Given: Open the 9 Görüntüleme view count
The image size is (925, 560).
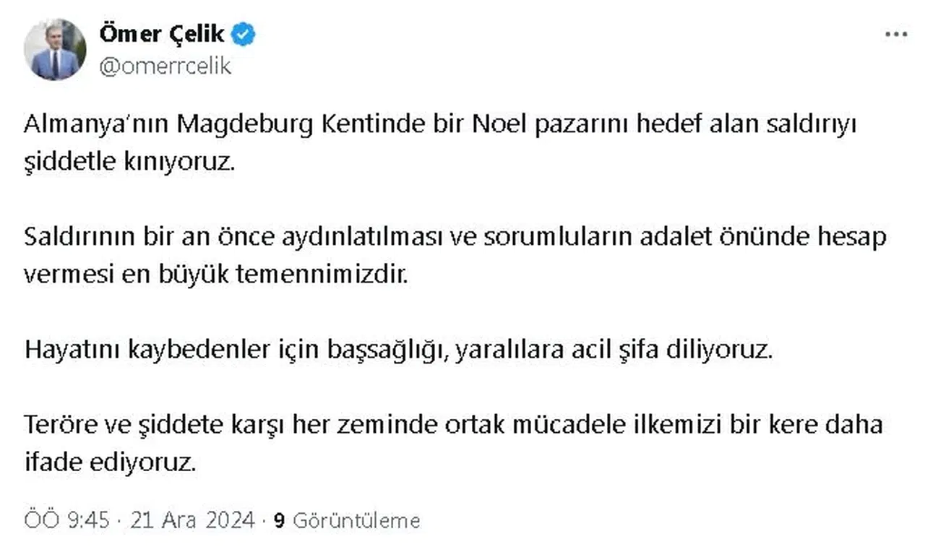Looking at the screenshot, I should 347,520.
